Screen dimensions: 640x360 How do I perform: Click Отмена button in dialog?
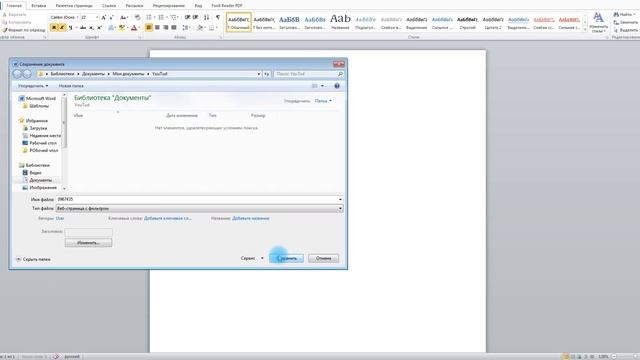(323, 258)
